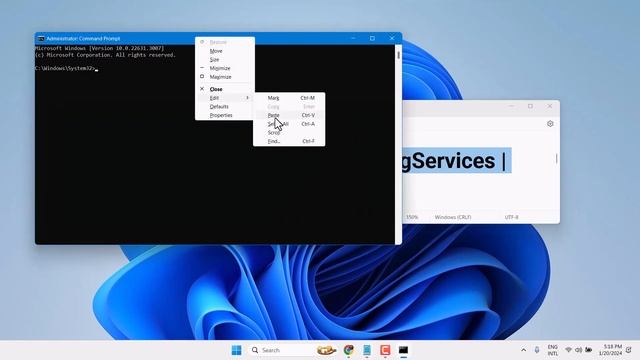The image size is (640, 360).
Task: Click the microphone tray icon
Action: point(537,350)
